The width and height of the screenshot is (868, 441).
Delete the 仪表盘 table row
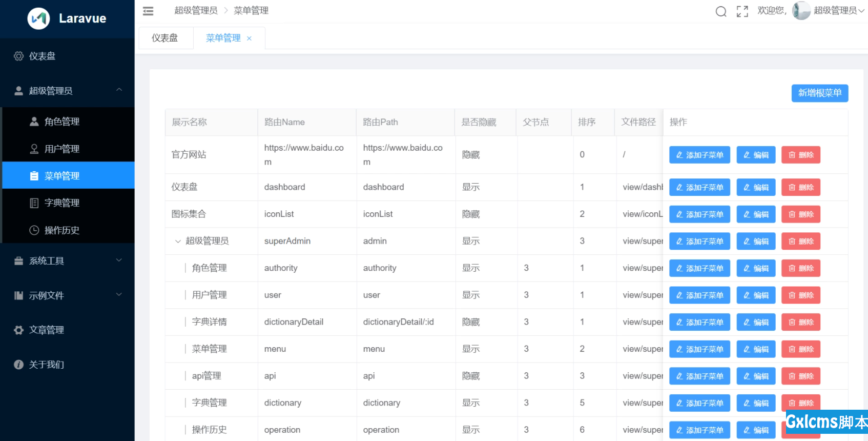(x=801, y=187)
